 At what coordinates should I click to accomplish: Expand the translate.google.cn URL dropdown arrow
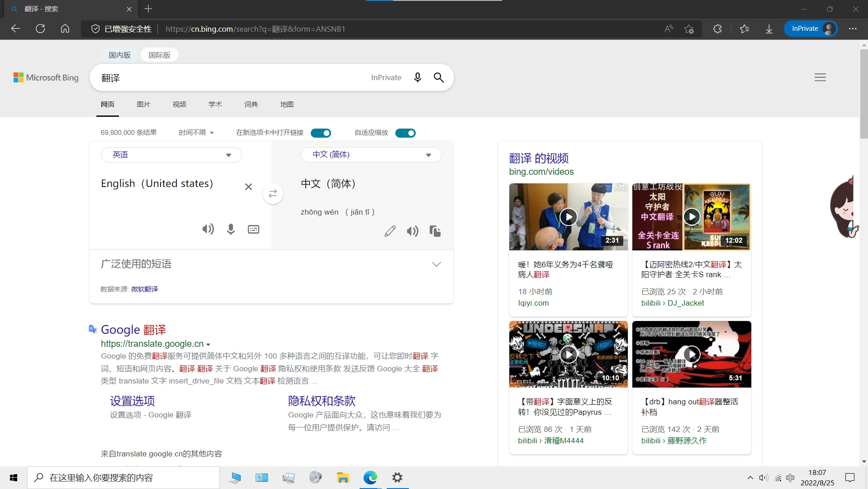(208, 345)
